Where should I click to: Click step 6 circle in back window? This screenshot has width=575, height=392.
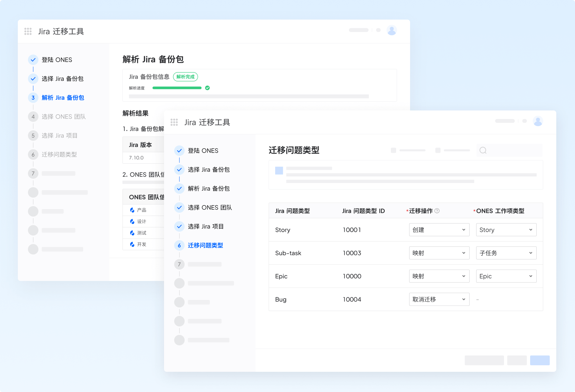(x=33, y=154)
